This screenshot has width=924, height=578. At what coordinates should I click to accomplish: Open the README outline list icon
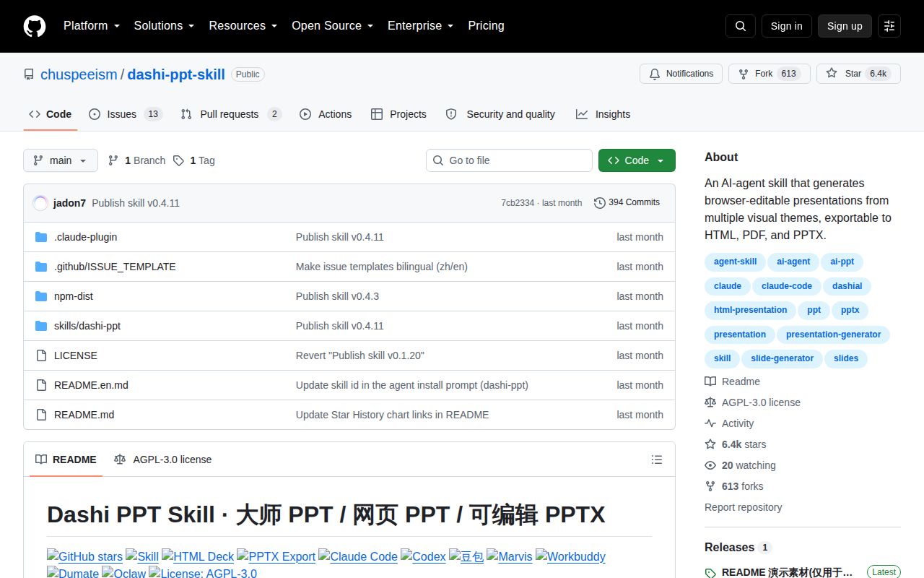(x=657, y=460)
